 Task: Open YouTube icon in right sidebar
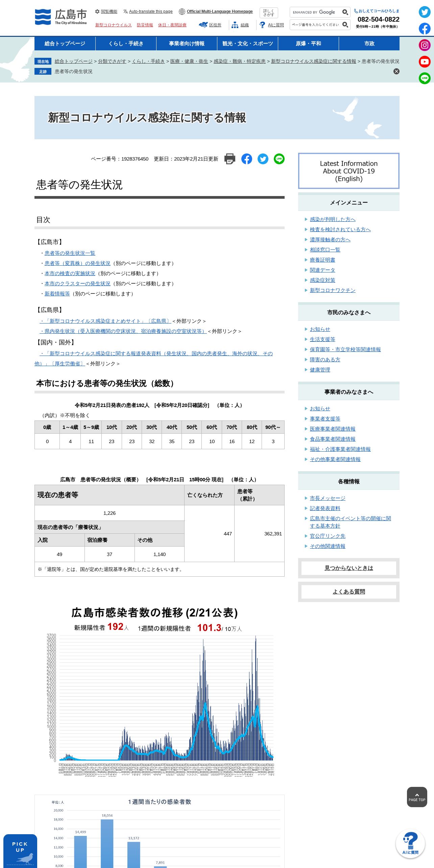[x=425, y=62]
